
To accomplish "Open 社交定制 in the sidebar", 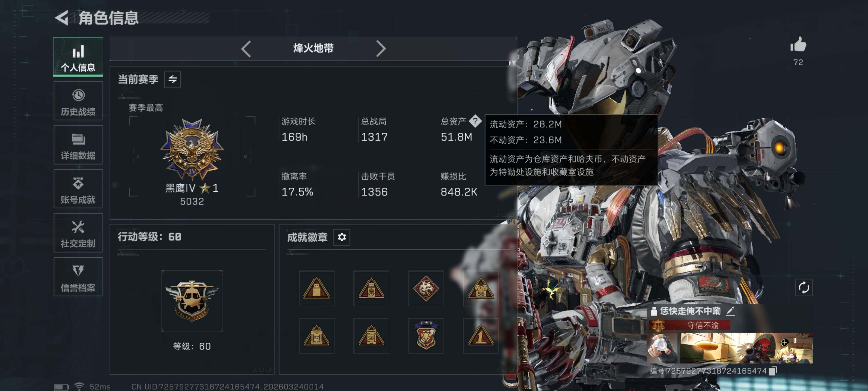I will [x=78, y=233].
